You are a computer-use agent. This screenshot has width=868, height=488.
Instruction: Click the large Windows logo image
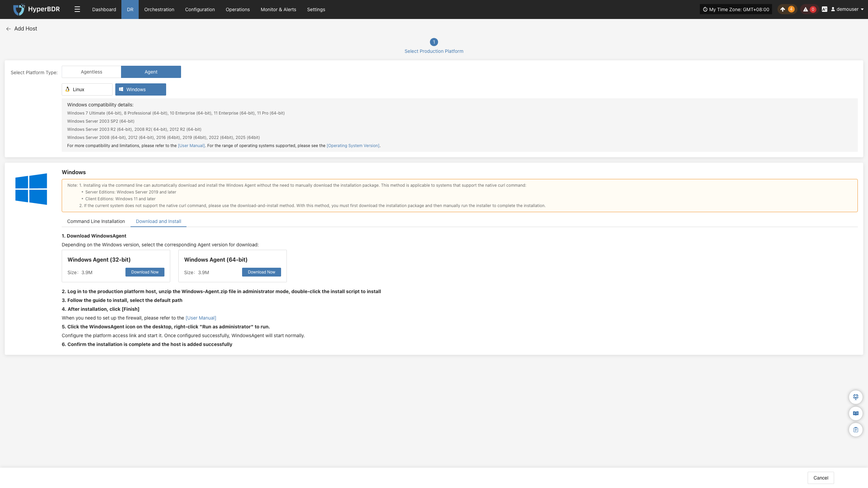click(31, 189)
